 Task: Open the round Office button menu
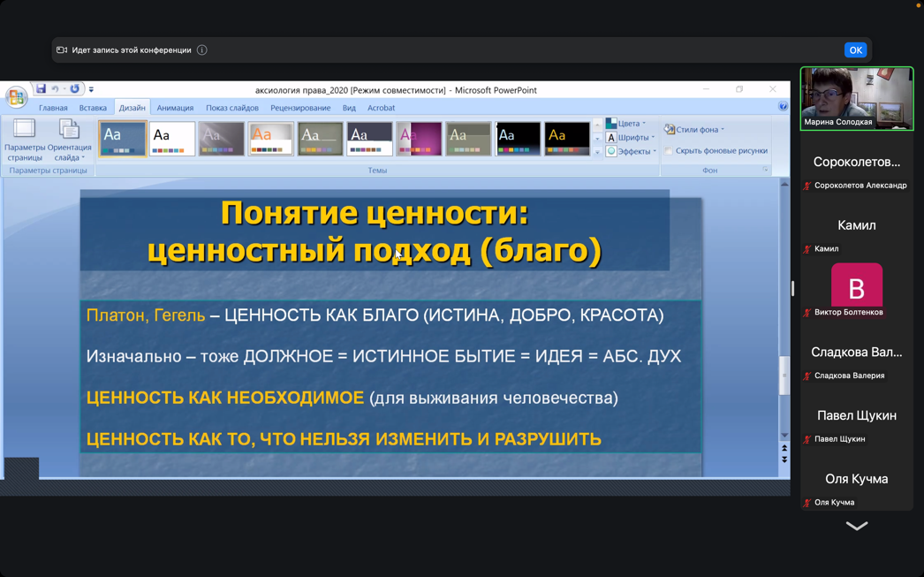click(16, 97)
